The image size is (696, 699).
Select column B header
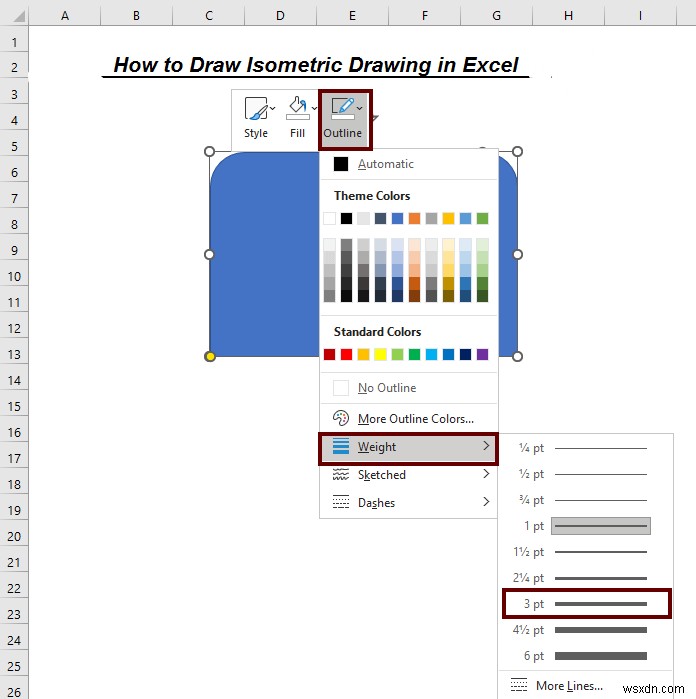coord(136,16)
